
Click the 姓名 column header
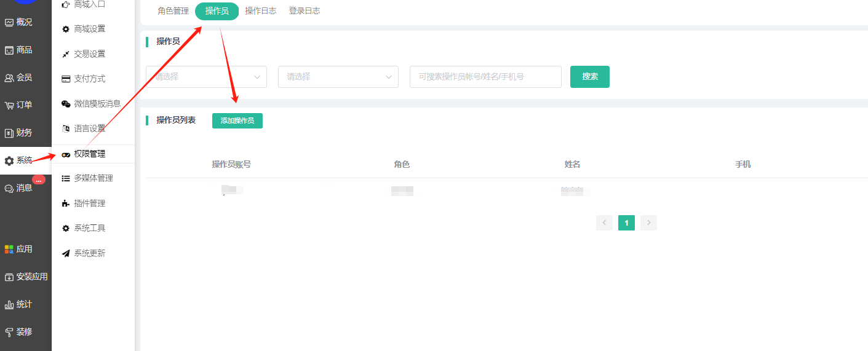coord(573,165)
